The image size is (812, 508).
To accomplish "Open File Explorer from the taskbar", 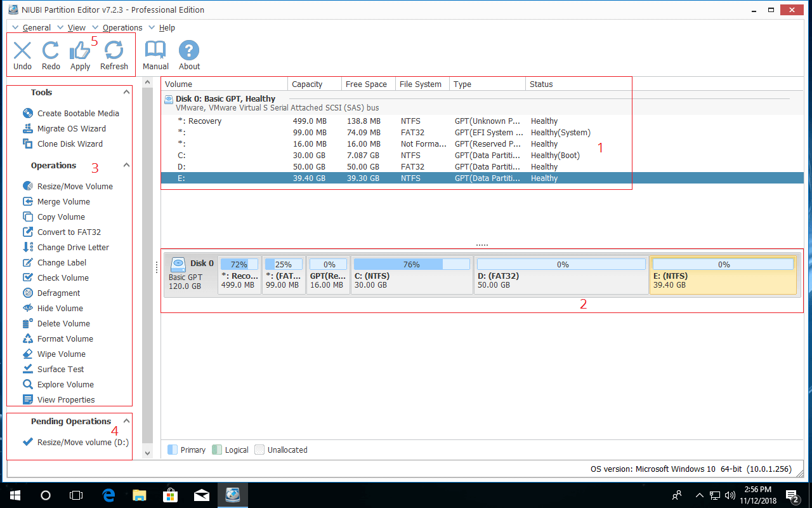I will [x=139, y=495].
